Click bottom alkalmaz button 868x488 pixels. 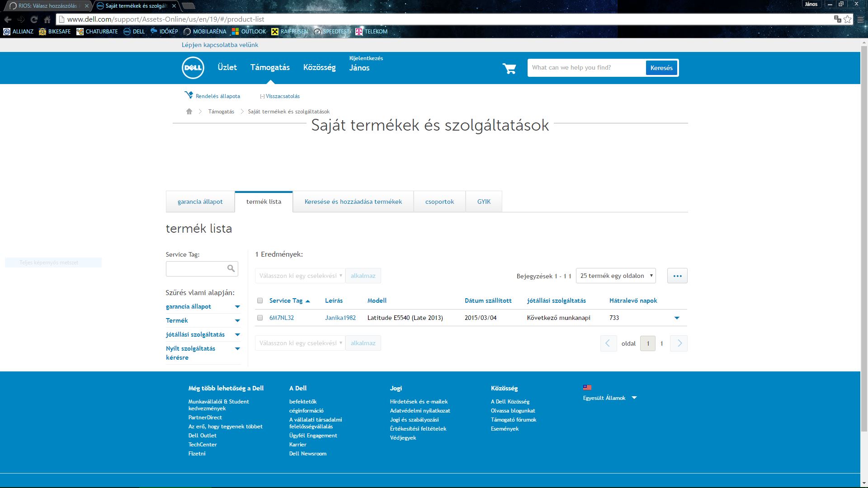click(x=363, y=343)
